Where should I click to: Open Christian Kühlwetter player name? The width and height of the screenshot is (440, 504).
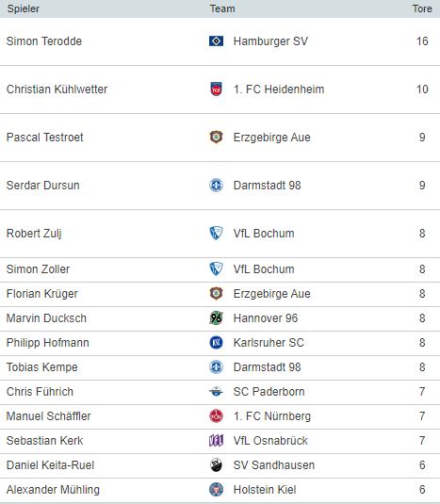57,89
